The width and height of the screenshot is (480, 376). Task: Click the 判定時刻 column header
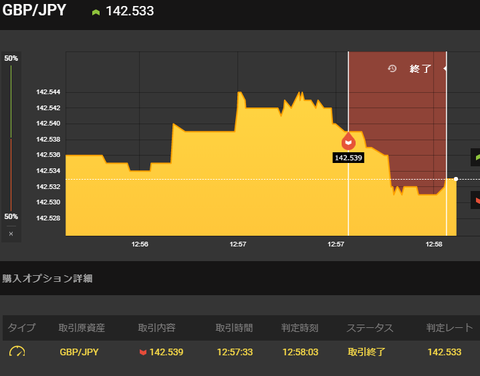coord(300,328)
